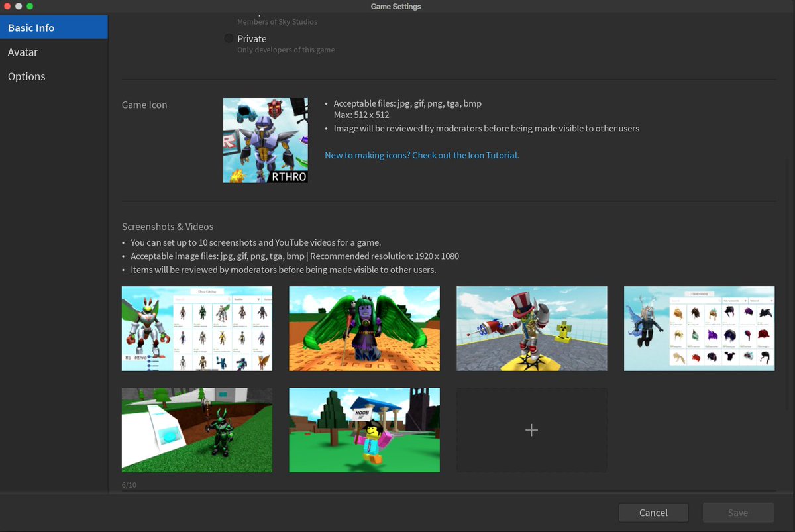The height and width of the screenshot is (532, 795).
Task: Add a new screenshot using the plus placeholder
Action: 531,429
